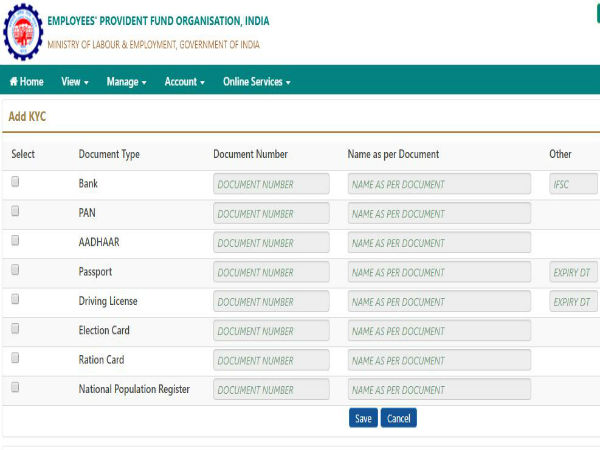The image size is (600, 450).
Task: Click PAN name as per document field
Action: click(439, 214)
